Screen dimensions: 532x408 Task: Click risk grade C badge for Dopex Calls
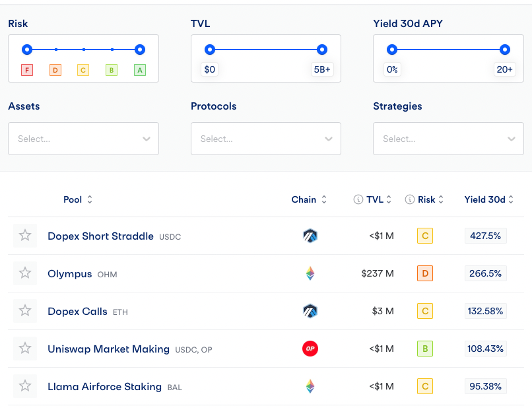click(x=425, y=311)
